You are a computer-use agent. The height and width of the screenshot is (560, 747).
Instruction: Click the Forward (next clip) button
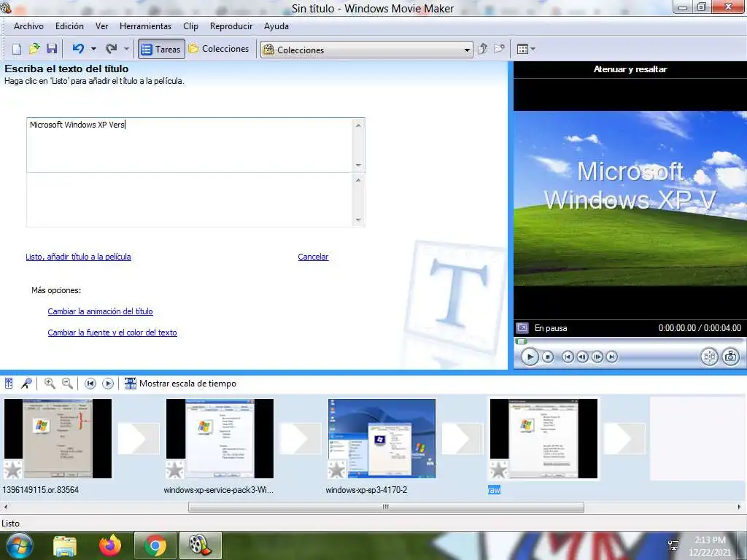(612, 357)
